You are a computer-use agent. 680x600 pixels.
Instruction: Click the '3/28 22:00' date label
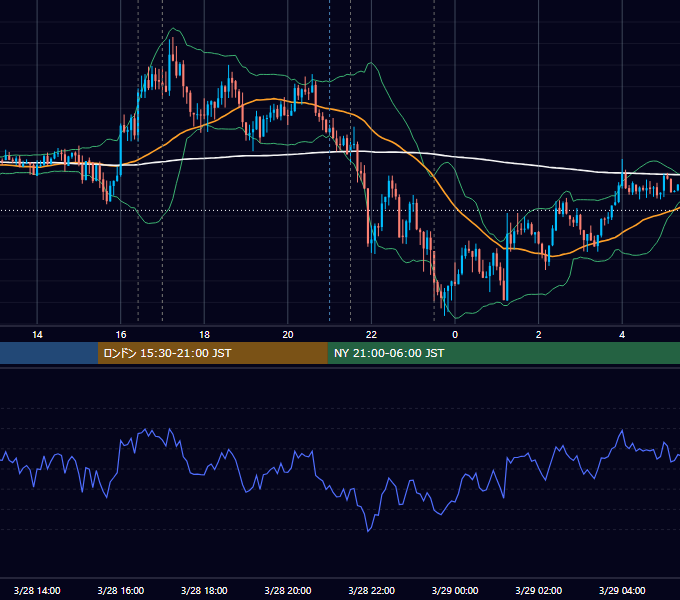372,590
